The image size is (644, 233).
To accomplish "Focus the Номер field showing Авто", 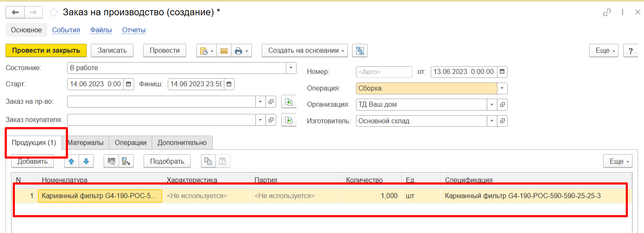I will point(384,72).
